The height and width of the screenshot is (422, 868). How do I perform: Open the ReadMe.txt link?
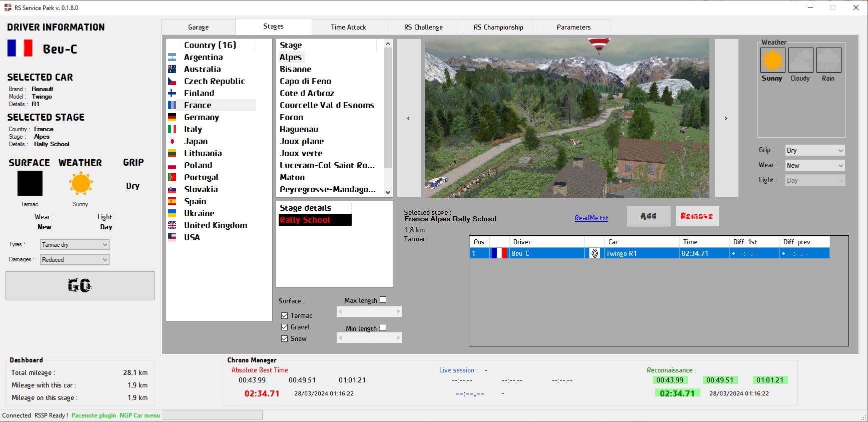pyautogui.click(x=591, y=218)
